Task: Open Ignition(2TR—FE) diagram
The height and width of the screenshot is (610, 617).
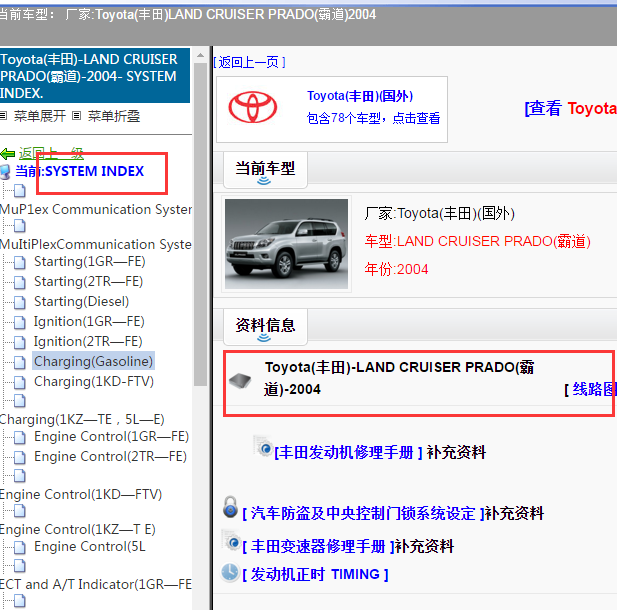Action: [88, 342]
